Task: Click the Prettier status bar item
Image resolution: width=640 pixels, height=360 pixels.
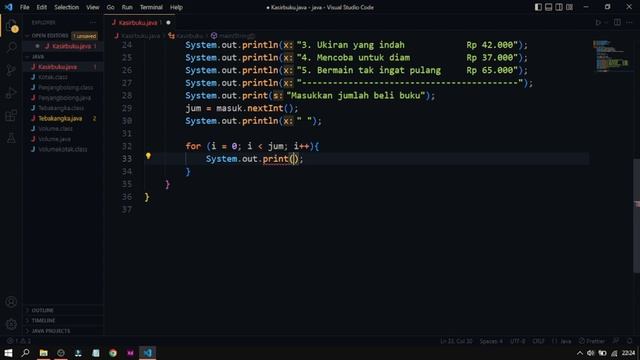Action: pyautogui.click(x=592, y=341)
